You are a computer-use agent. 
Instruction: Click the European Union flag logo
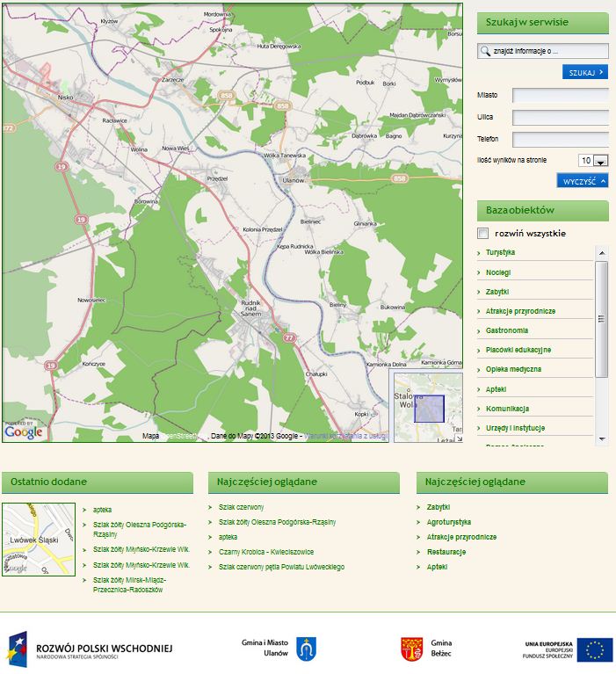(595, 649)
